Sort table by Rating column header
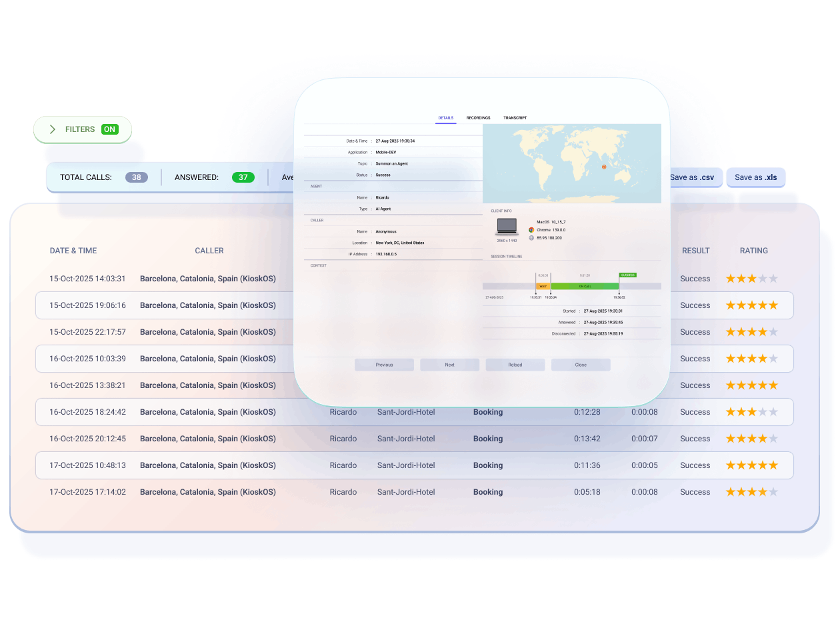 tap(753, 251)
